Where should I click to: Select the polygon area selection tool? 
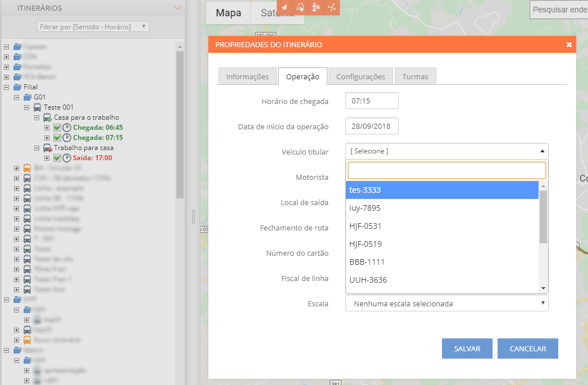[x=300, y=7]
